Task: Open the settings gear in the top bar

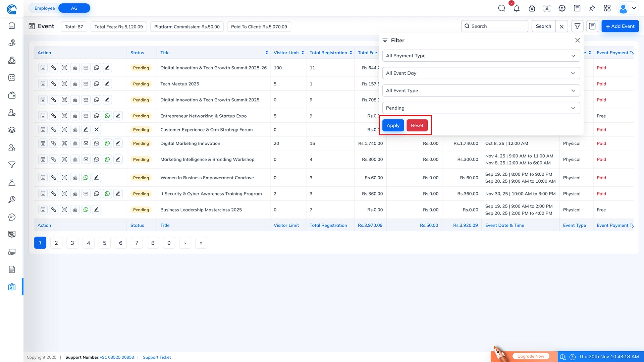Action: point(562,8)
